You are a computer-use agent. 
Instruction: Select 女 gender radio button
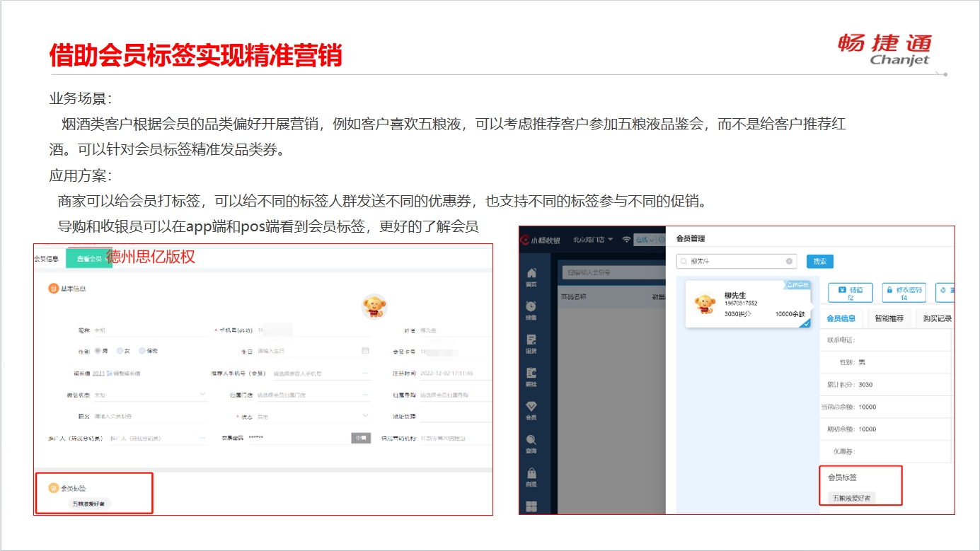click(120, 351)
